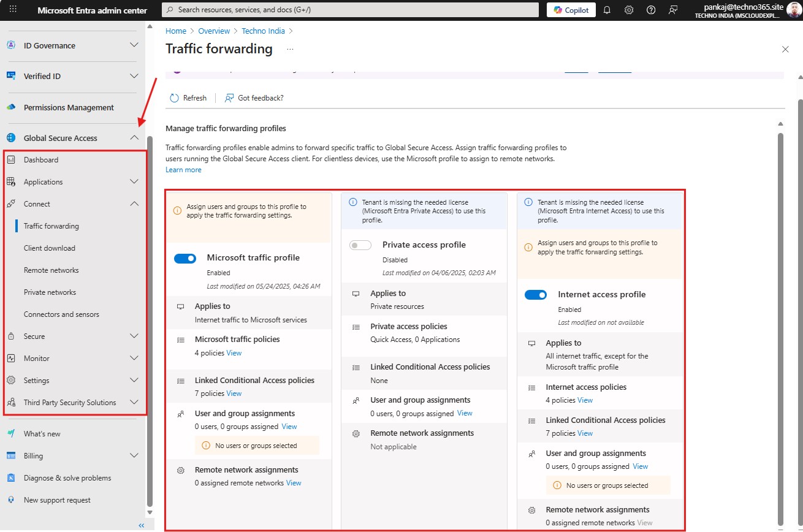
Task: Expand the ID Governance section
Action: (134, 45)
